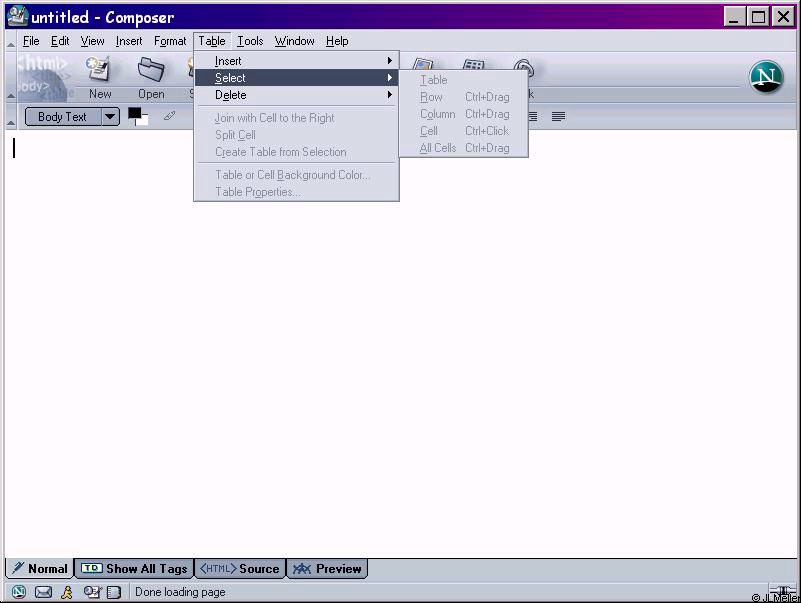801x603 pixels.
Task: Expand the Insert submenu in the Table menu
Action: (296, 61)
